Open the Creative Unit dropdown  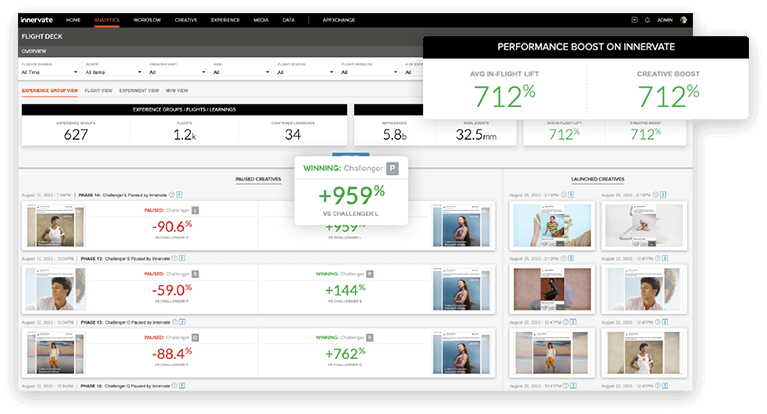[x=176, y=72]
